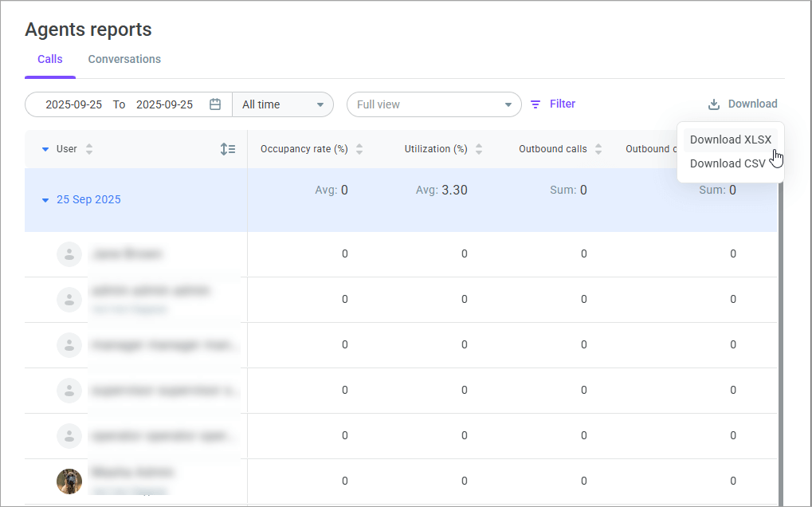Choose Download XLSX from menu
The width and height of the screenshot is (812, 507).
730,140
